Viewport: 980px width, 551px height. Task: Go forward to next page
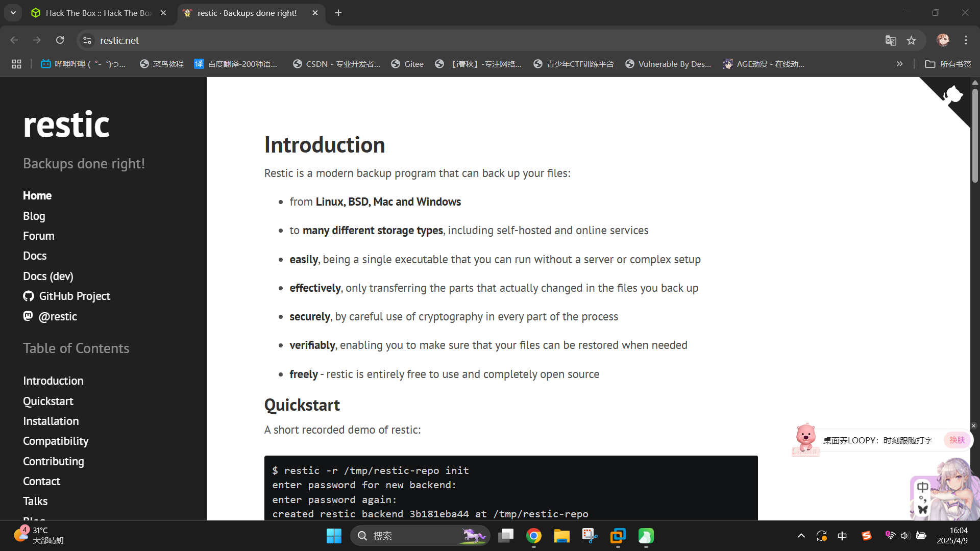tap(37, 40)
